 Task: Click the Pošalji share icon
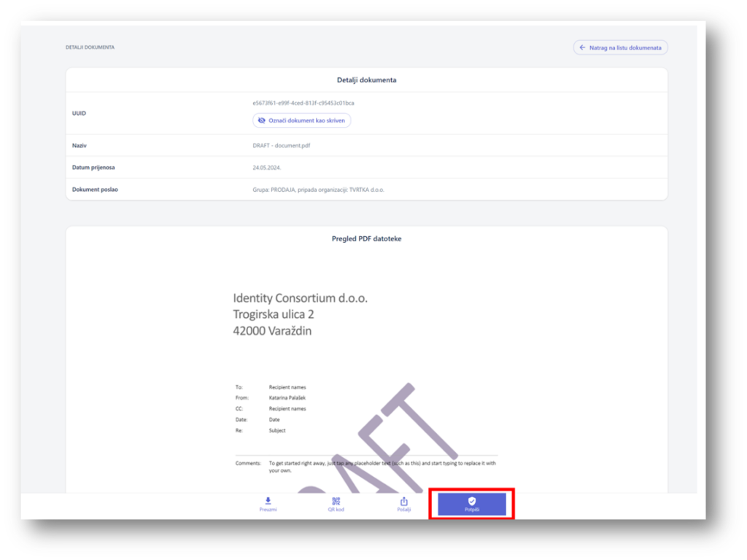click(404, 501)
